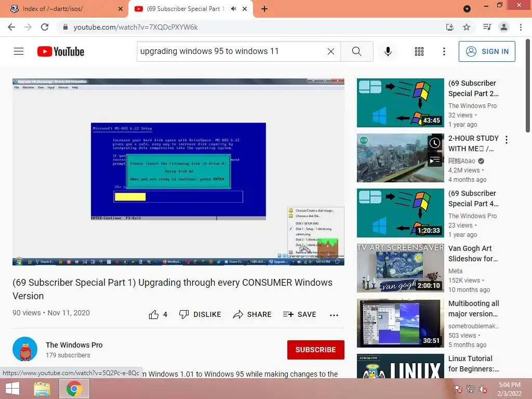
Task: Open more actions ellipsis under the video
Action: pos(334,315)
